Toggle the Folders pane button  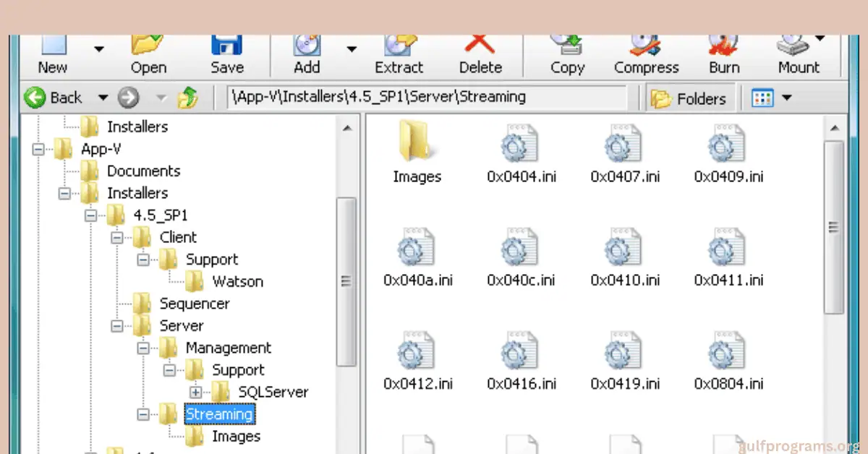click(689, 98)
